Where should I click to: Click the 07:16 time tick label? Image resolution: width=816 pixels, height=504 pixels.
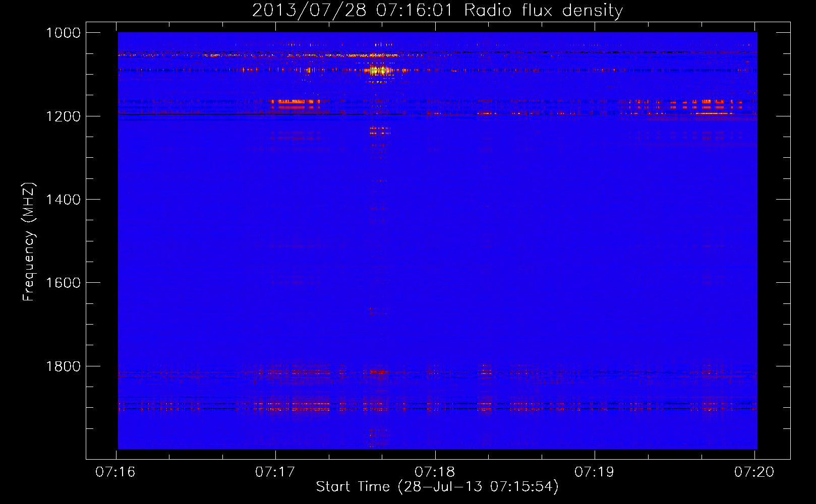pos(115,472)
